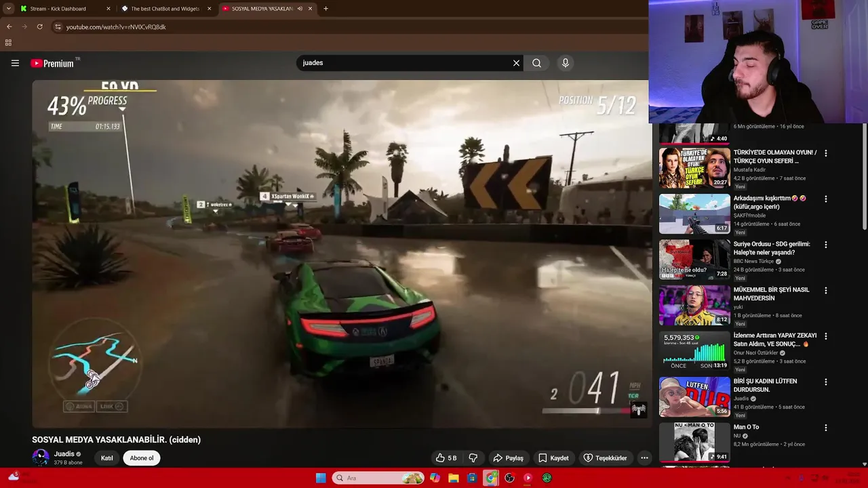Click the Paylaş share button
868x488 pixels.
[508, 458]
